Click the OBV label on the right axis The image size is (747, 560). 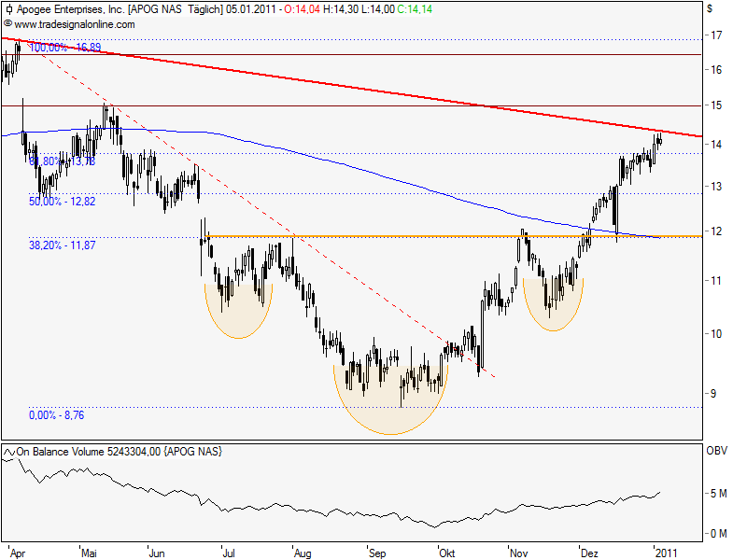[717, 452]
